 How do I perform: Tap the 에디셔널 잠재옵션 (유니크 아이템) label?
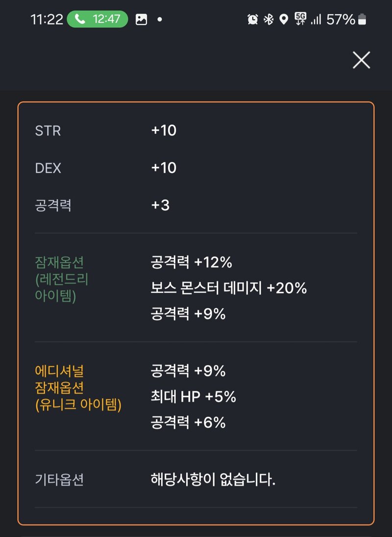pyautogui.click(x=78, y=388)
